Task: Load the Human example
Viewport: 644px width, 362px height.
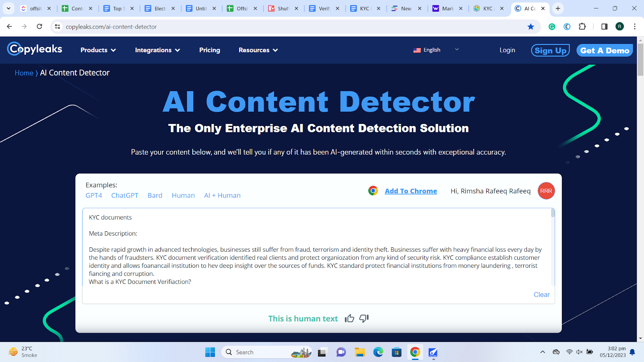Action: coord(183,195)
